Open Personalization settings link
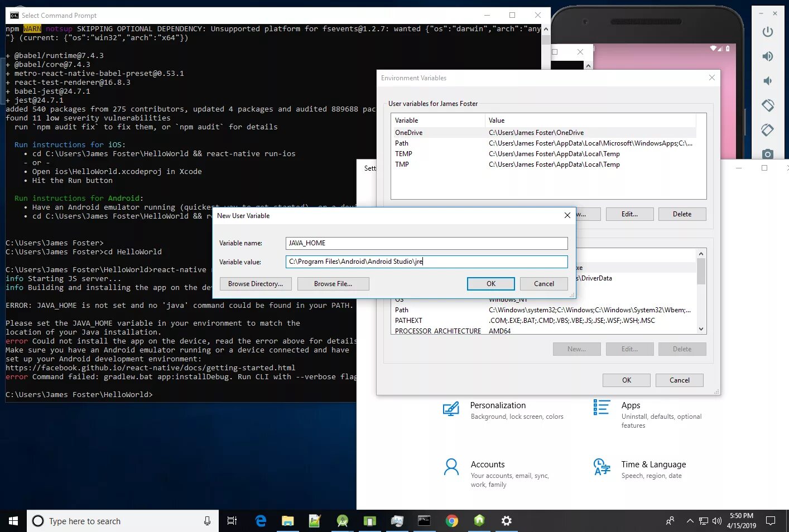 (x=498, y=405)
